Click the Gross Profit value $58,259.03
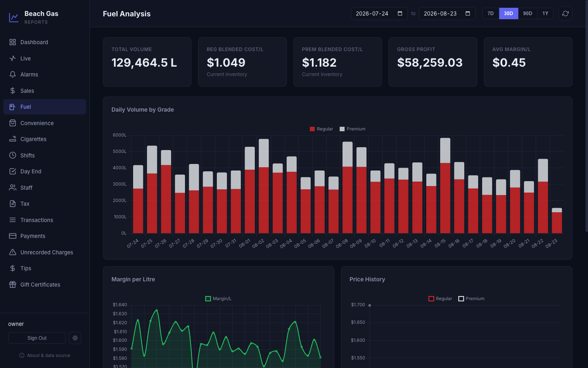Viewport: 588px width, 368px height. coord(430,63)
